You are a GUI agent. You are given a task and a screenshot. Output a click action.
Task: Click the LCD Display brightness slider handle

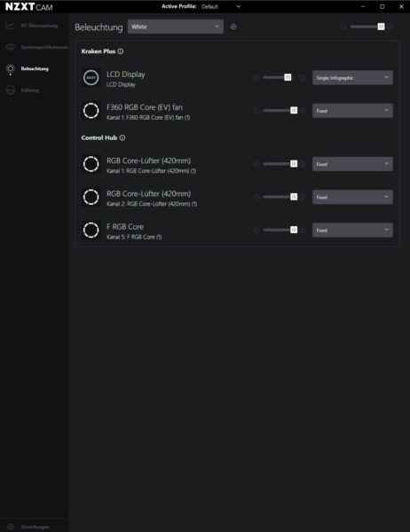pos(288,77)
